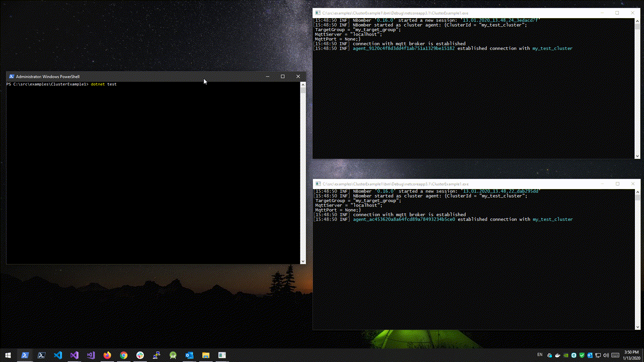Click 'MqttPort = None;}' line in lower console
Viewport: 644px width, 362px height.
(x=338, y=210)
